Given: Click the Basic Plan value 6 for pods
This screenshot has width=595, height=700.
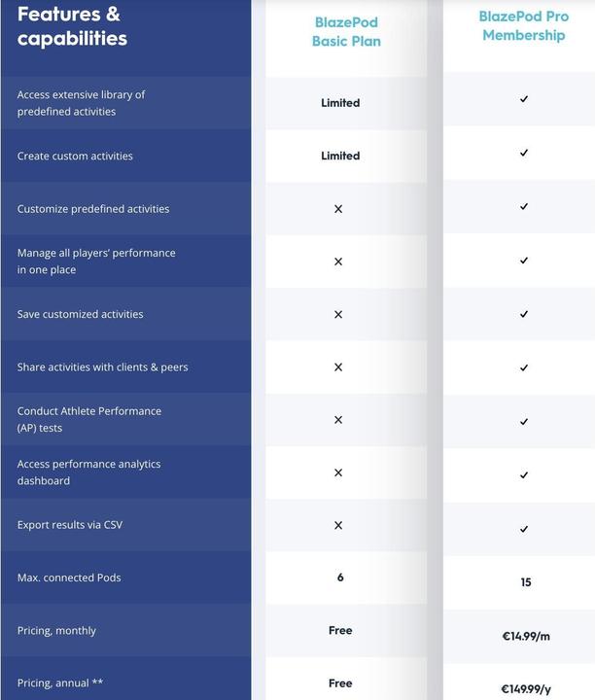Looking at the screenshot, I should [340, 577].
